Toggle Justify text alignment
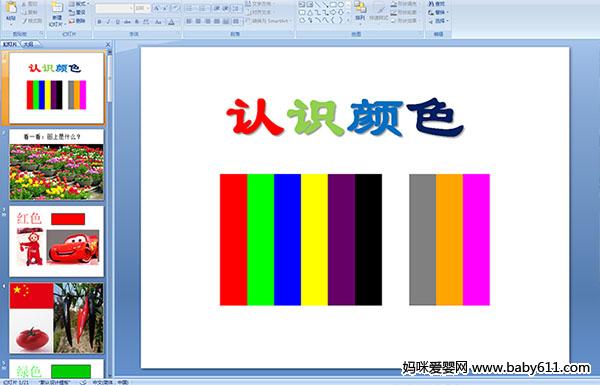 coord(217,21)
